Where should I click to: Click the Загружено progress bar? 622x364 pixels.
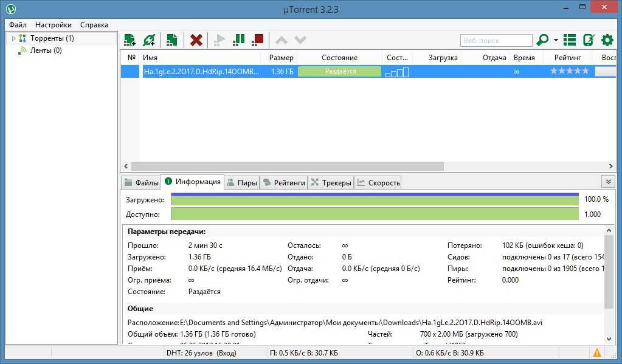click(375, 199)
